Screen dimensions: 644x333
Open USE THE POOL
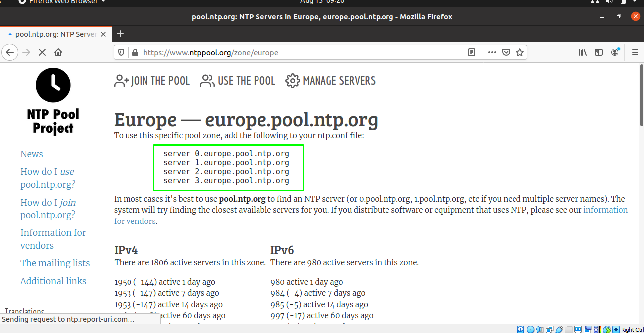coord(238,81)
